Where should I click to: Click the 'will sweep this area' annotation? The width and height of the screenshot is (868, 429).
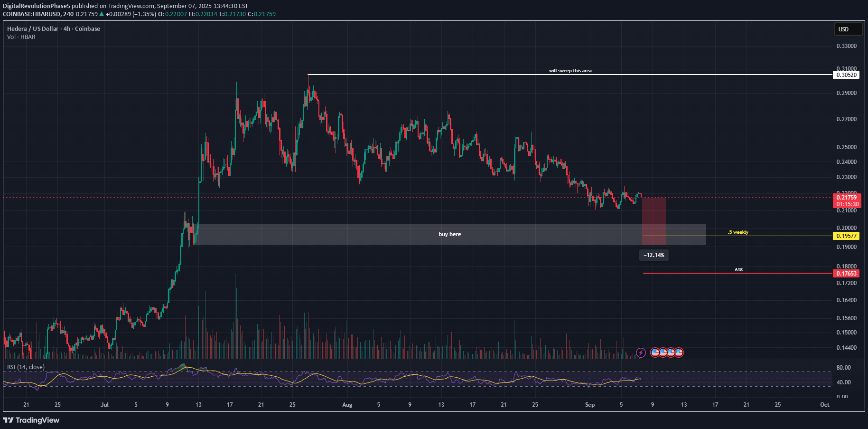[570, 71]
